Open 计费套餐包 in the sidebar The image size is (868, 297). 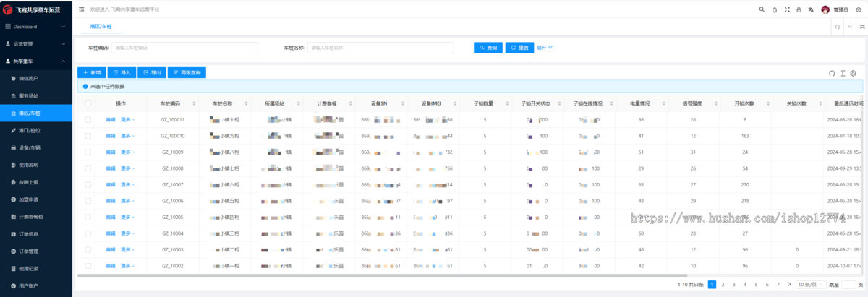[x=36, y=217]
